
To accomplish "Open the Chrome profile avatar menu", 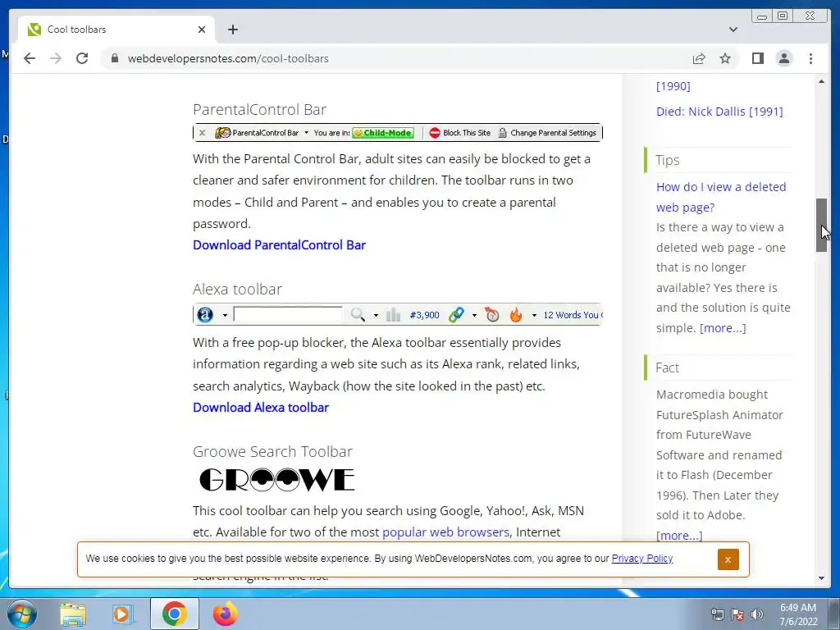I will point(783,58).
